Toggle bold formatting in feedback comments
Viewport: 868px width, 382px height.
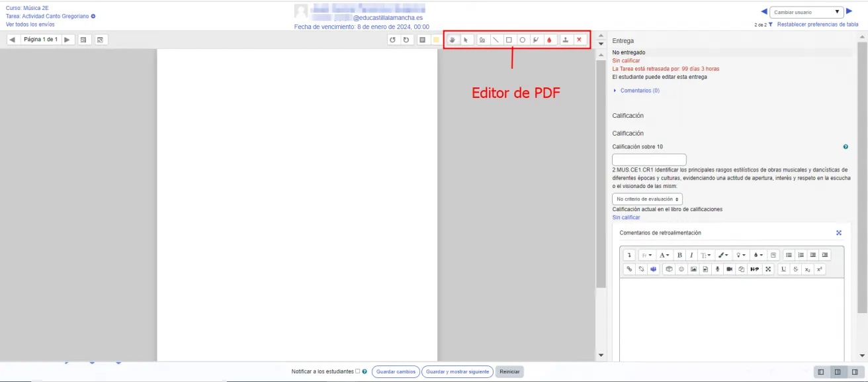[679, 255]
